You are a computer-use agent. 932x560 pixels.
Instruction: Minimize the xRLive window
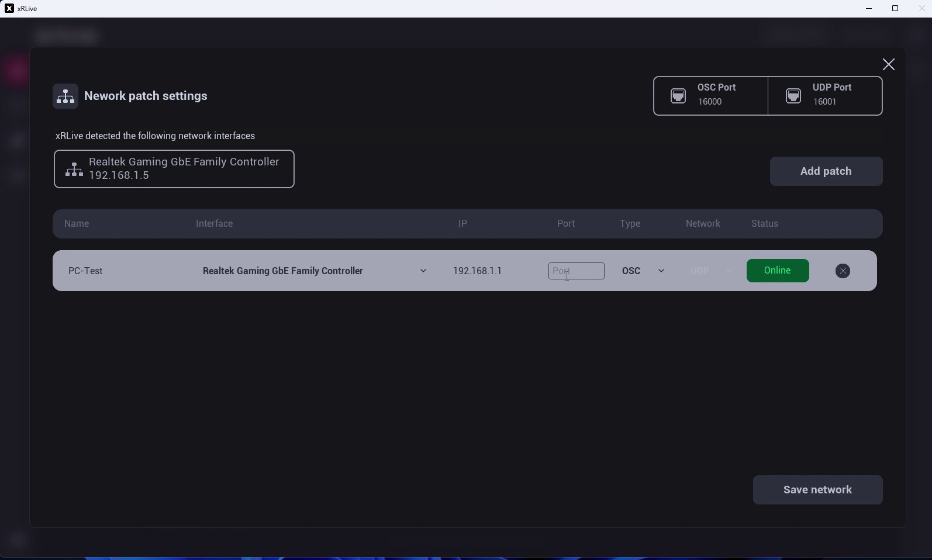coord(868,8)
